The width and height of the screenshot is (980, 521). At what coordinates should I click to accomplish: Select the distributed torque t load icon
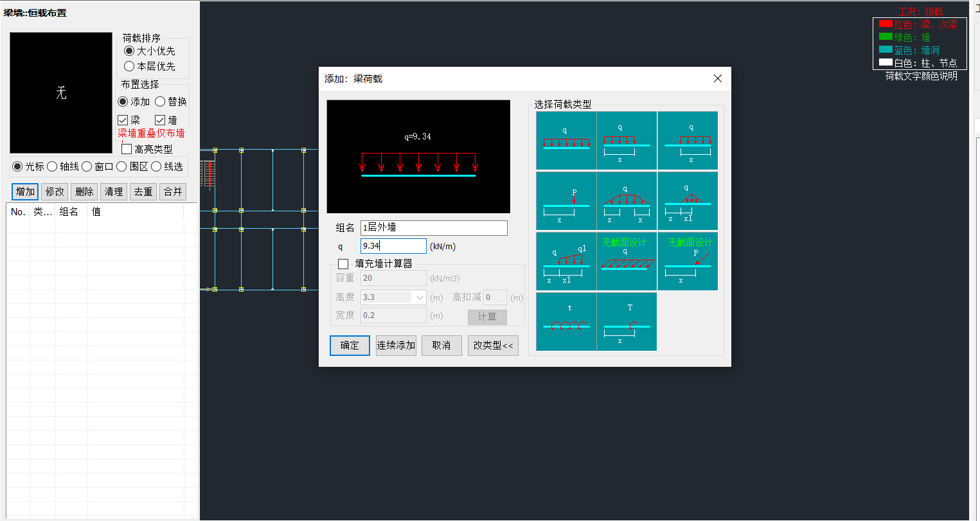coord(566,321)
